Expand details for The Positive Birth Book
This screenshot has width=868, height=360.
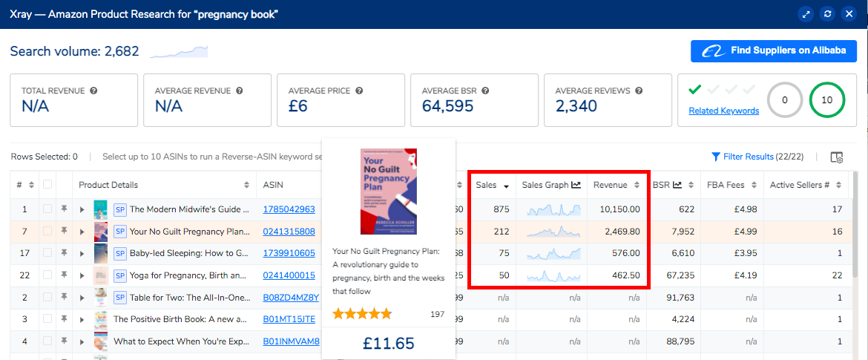82,320
